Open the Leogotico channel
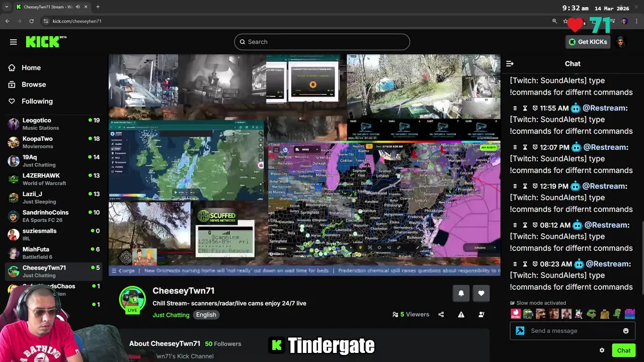Screen dimensions: 644x362 54,124
